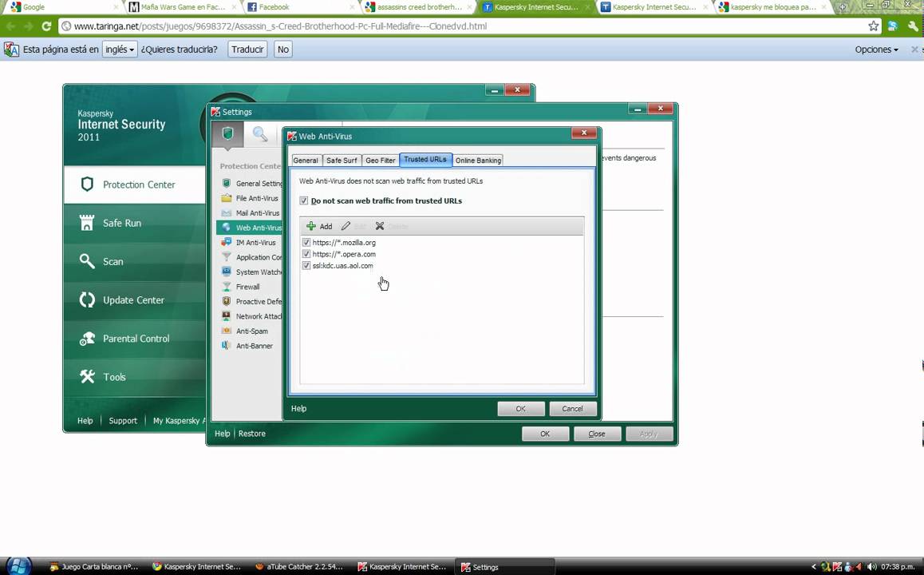The image size is (924, 575).
Task: Click Restore link in Settings window
Action: (251, 434)
